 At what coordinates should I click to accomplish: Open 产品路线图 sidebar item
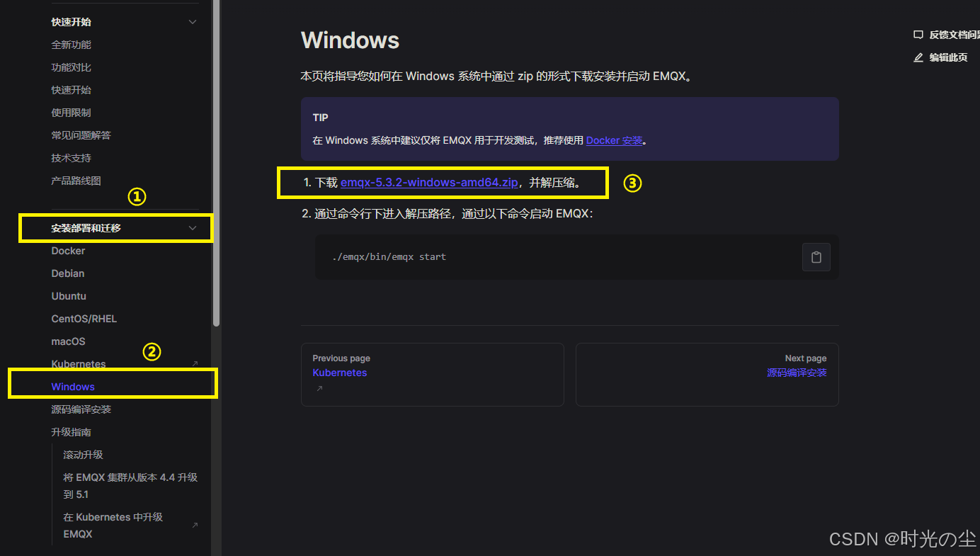76,181
